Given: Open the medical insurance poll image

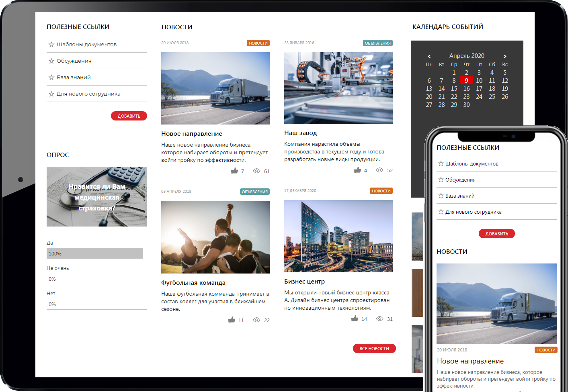Looking at the screenshot, I should [97, 197].
